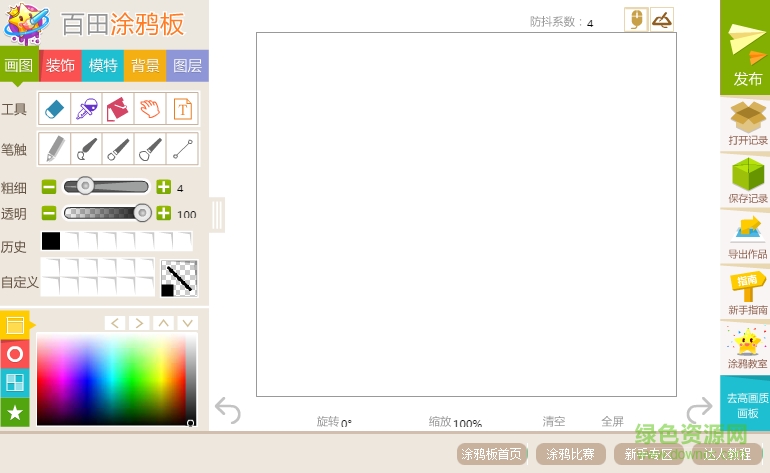Collapse the left panel with grip handle
Screen dimensions: 770x473
pos(217,215)
